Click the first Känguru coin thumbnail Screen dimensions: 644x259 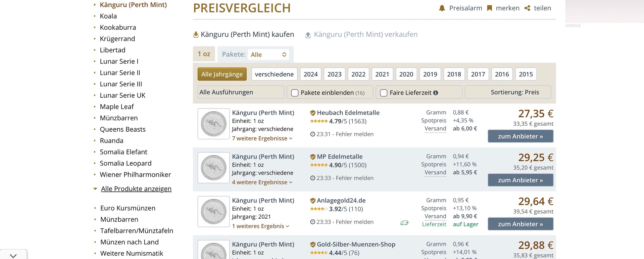point(213,124)
